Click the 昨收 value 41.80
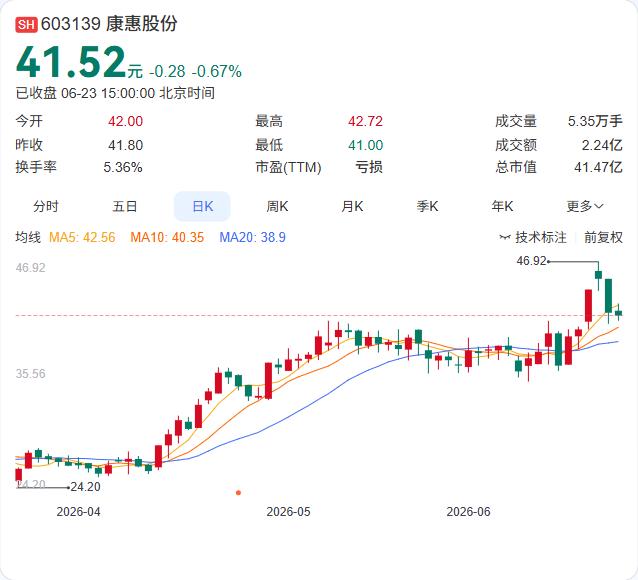Screen dimensions: 638x580 click(125, 145)
